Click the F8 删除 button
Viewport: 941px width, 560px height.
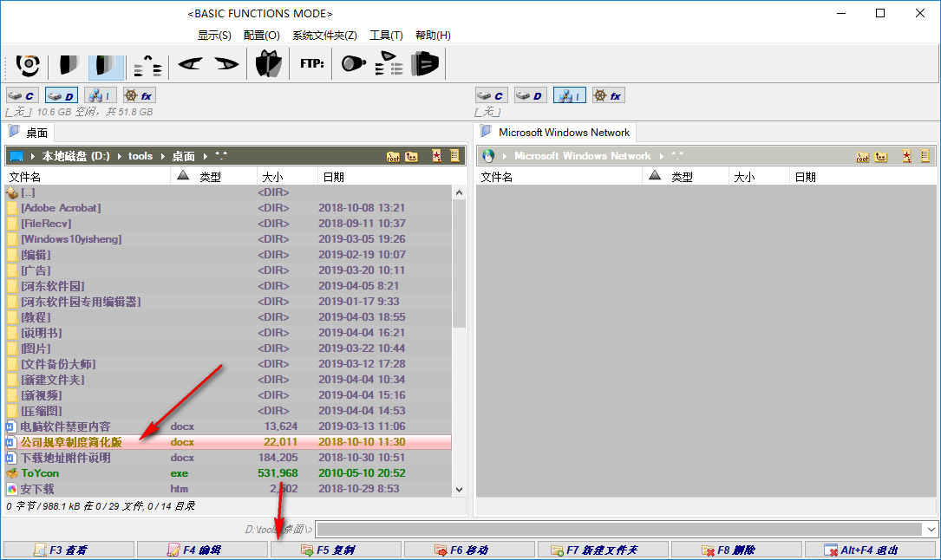click(736, 550)
